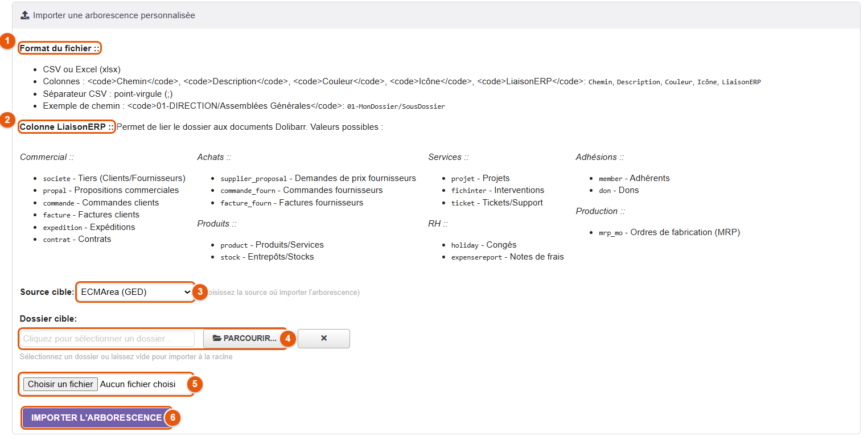Click the "mrp_mo - Ordres de fabrication (MRP)" entry

[x=669, y=232]
